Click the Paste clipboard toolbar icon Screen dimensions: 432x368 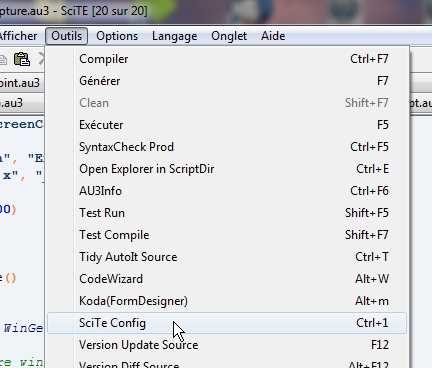(x=22, y=59)
